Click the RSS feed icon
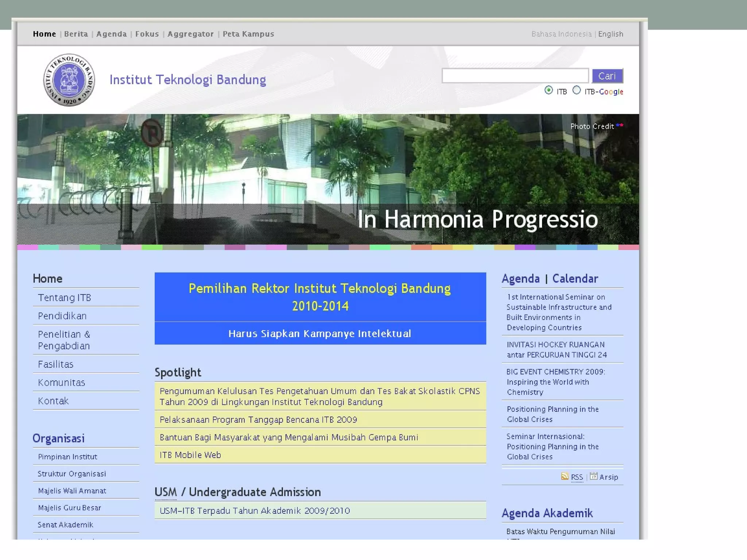The image size is (747, 560). tap(565, 476)
